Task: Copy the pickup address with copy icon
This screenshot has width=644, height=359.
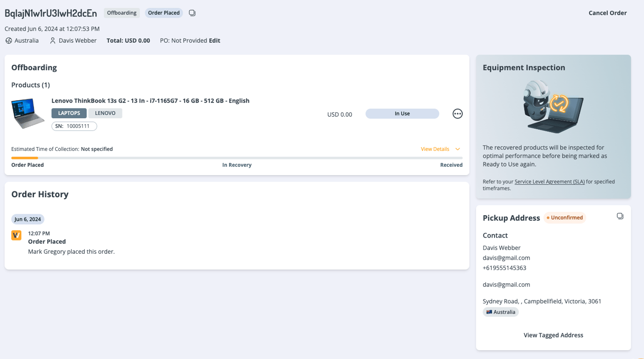Action: click(620, 216)
